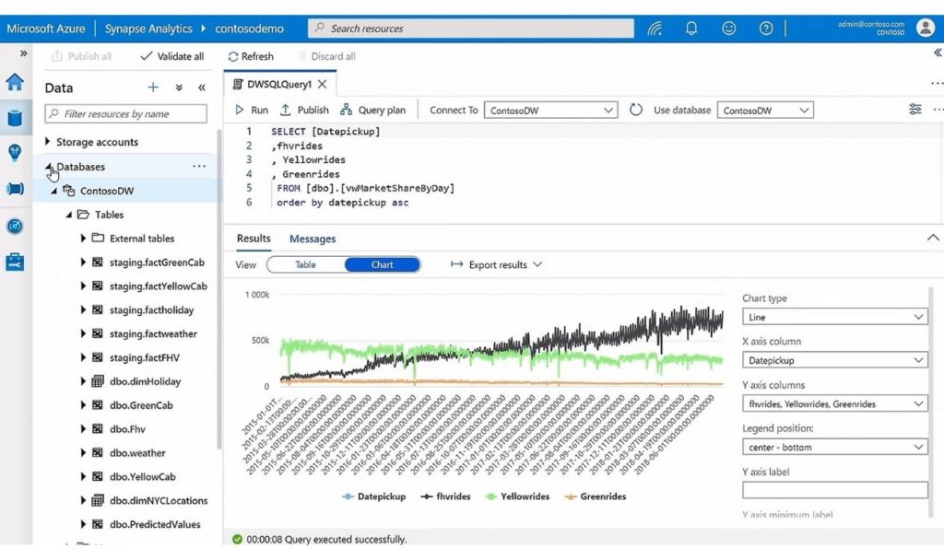944x560 pixels.
Task: Open the Y axis columns dropdown
Action: click(834, 403)
